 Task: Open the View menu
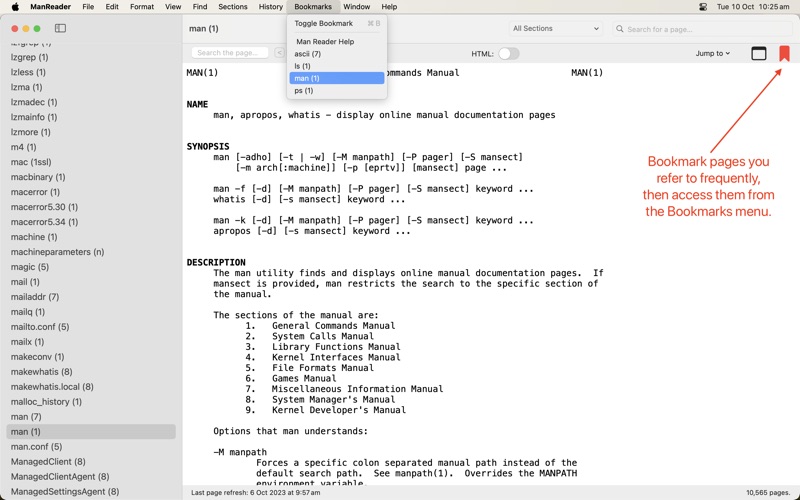[173, 7]
